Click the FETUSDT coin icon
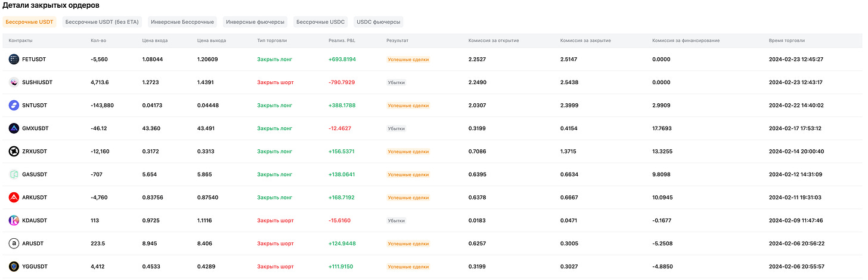This screenshot has height=280, width=868. (x=14, y=59)
